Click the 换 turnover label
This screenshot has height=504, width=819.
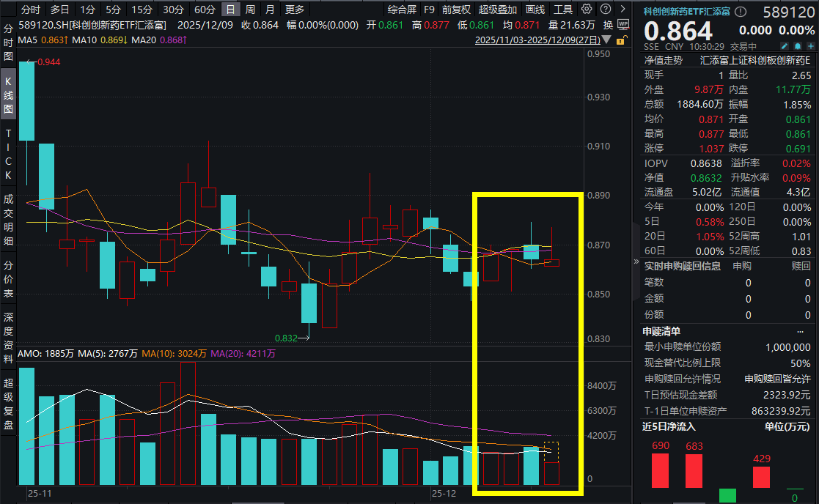click(x=608, y=24)
